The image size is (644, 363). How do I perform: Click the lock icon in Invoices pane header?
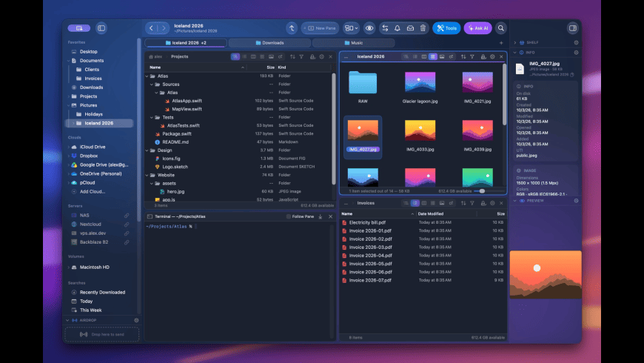483,203
